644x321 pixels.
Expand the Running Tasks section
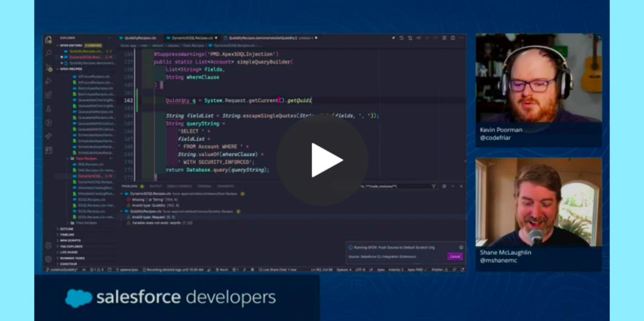(72, 258)
